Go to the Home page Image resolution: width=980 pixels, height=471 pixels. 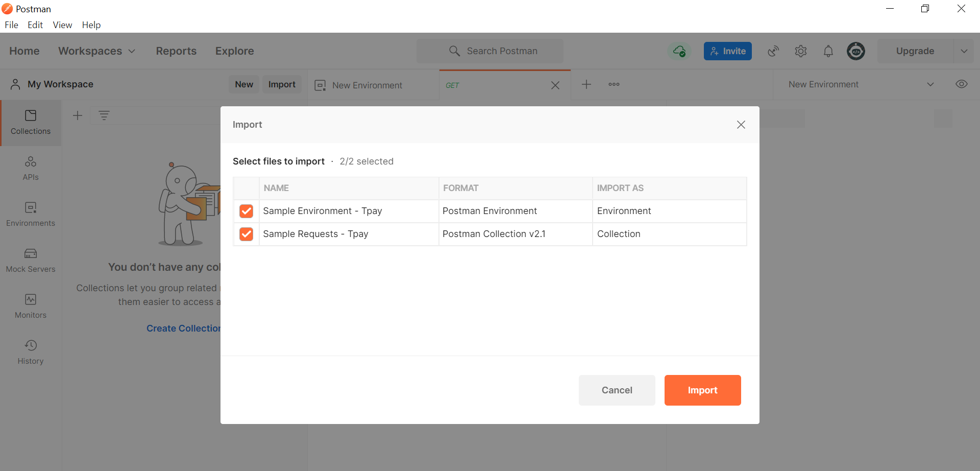[x=24, y=51]
